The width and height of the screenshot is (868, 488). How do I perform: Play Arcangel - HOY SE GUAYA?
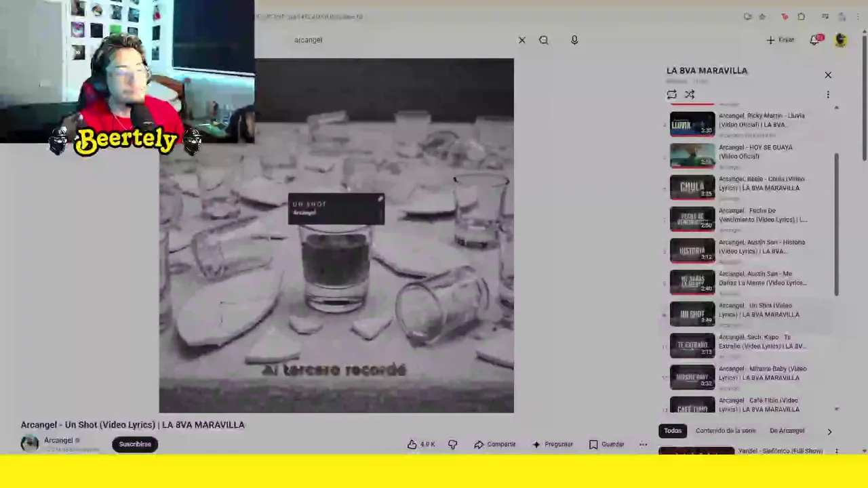click(747, 156)
